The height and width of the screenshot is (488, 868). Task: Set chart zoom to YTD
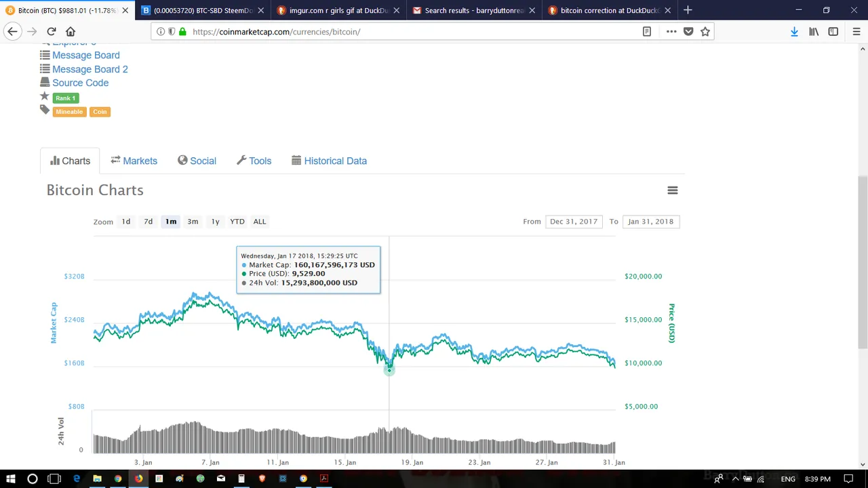tap(237, 222)
